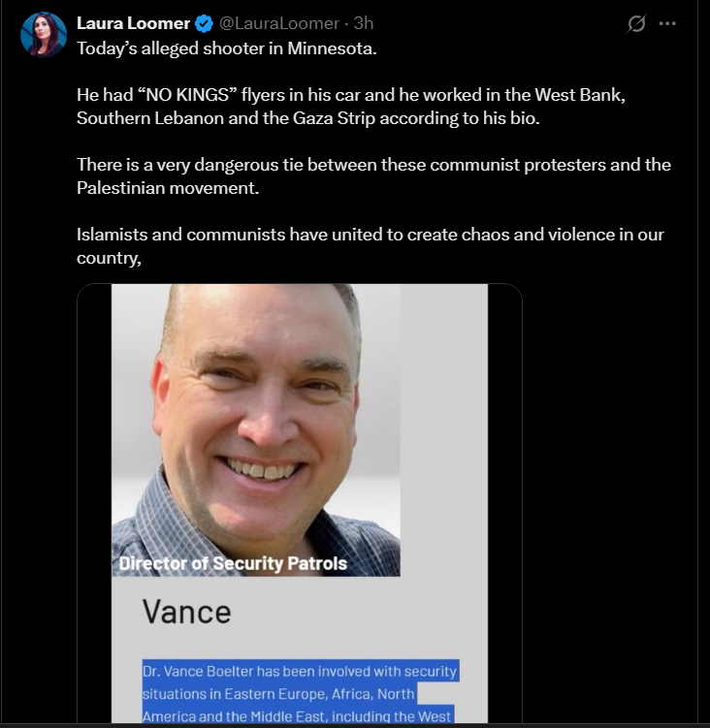The width and height of the screenshot is (710, 728).
Task: Open the @LauraLoomer handle link
Action: pyautogui.click(x=278, y=23)
